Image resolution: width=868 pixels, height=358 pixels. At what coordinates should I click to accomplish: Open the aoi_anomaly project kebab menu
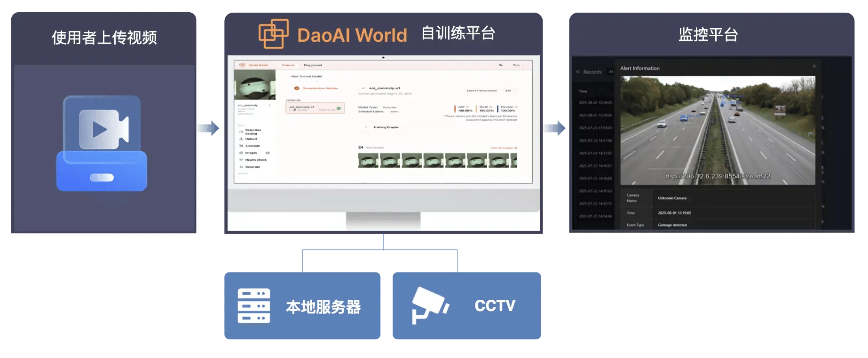(269, 105)
